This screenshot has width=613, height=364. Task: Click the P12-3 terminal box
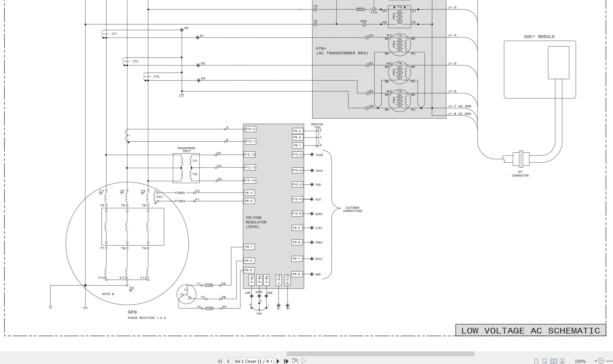point(297,155)
